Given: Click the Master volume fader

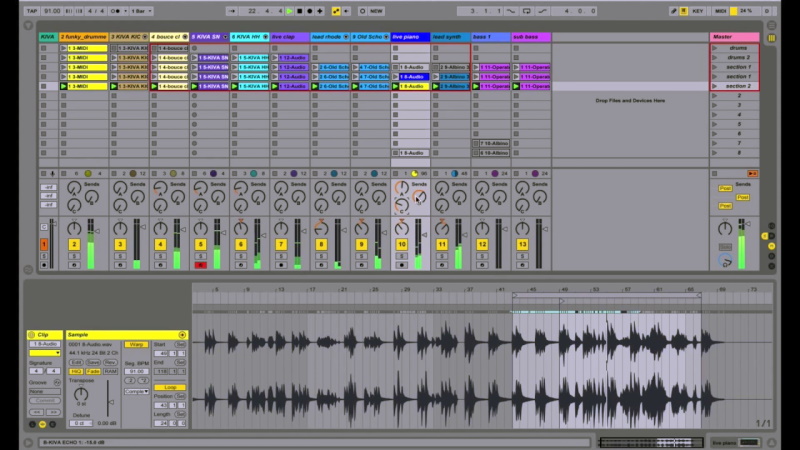Looking at the screenshot, I should (x=748, y=223).
